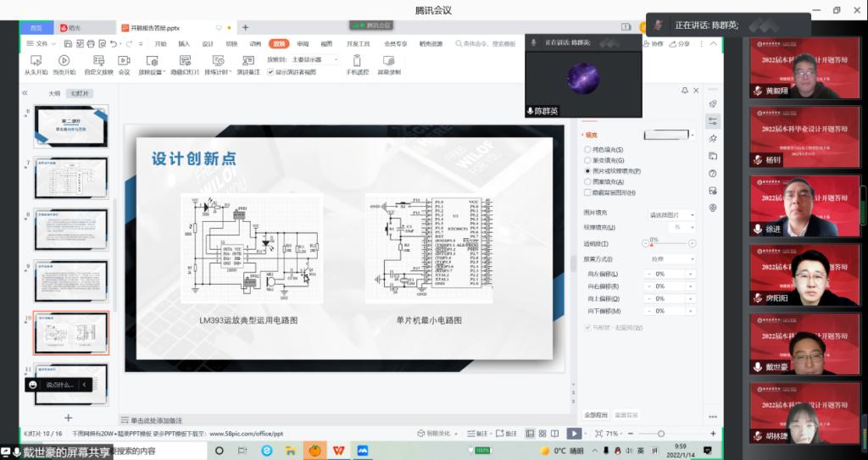Open WPS Office from the Windows taskbar
The height and width of the screenshot is (460, 868).
coord(338,451)
